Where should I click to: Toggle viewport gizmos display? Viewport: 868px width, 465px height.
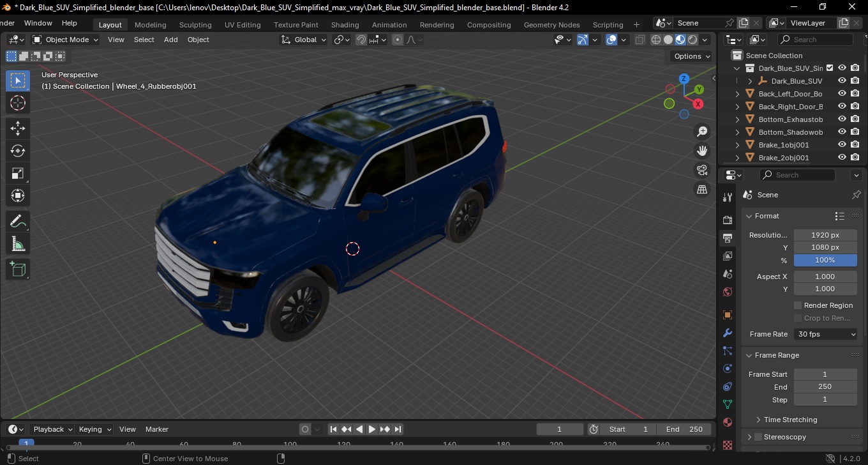pyautogui.click(x=582, y=40)
